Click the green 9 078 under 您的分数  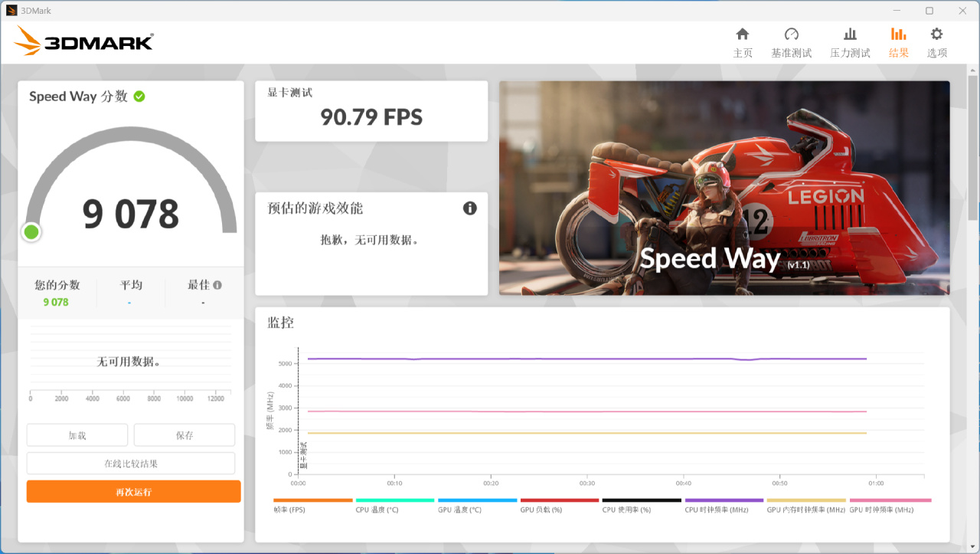tap(56, 302)
